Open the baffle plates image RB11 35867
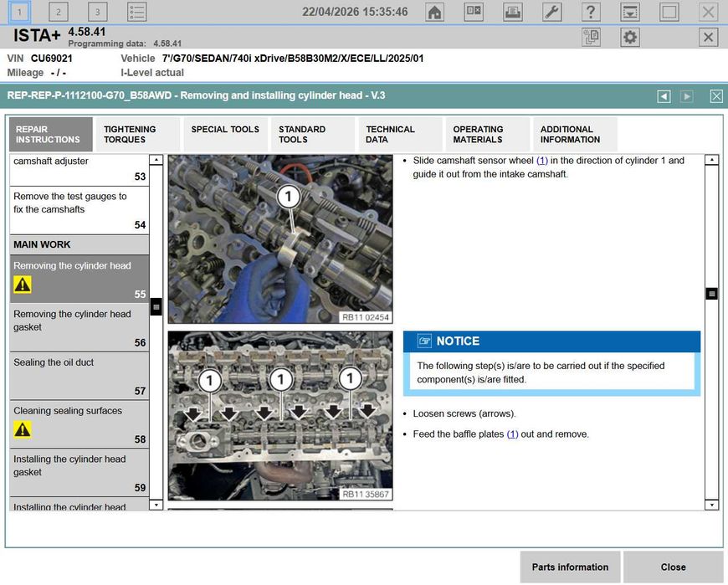728x585 pixels. click(280, 416)
